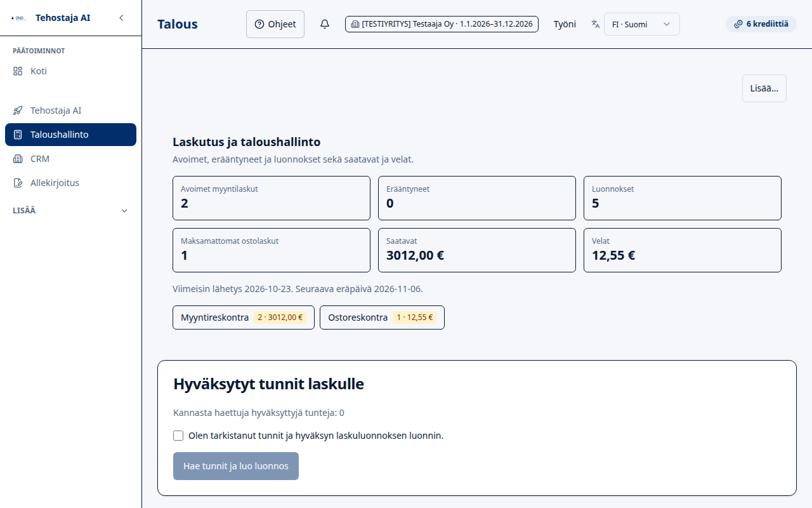Open Myyntireskontra
812x508 pixels.
(244, 317)
